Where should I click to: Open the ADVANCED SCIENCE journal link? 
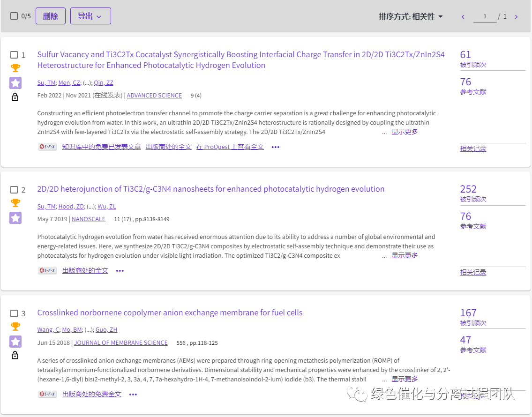154,96
